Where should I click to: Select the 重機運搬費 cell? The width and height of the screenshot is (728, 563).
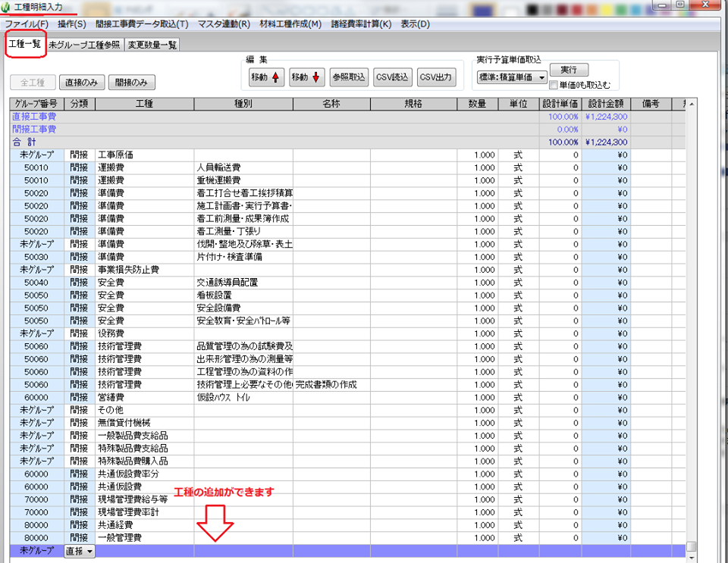pos(243,180)
